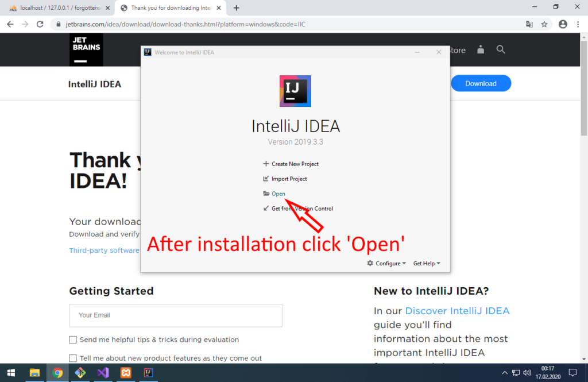
Task: Check 'Send me helpful tips & tricks'
Action: (73, 339)
